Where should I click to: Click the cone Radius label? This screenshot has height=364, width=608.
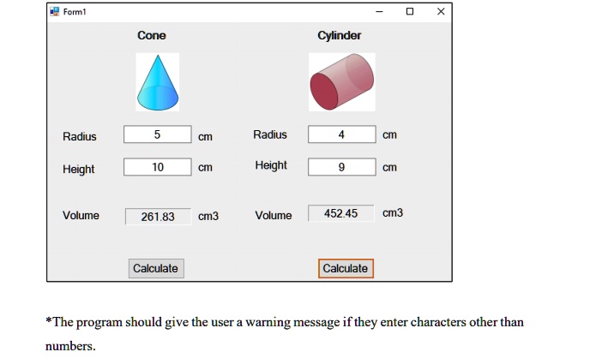pyautogui.click(x=80, y=137)
